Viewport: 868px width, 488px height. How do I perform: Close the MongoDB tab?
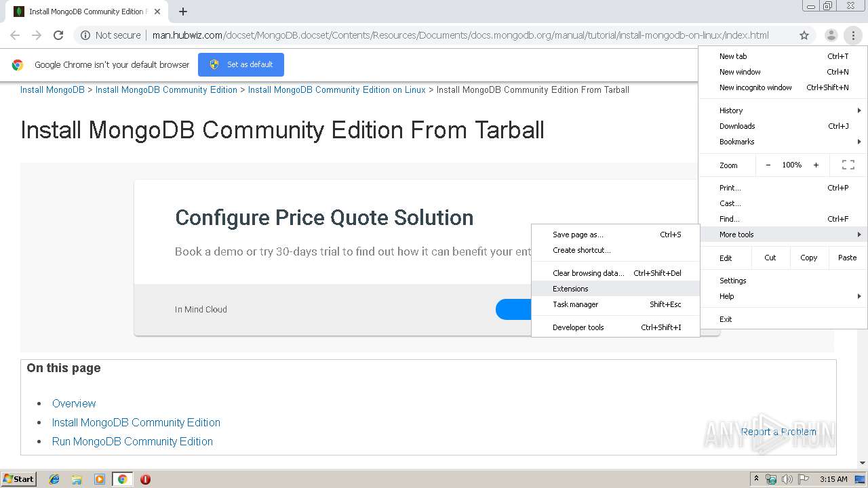tap(157, 12)
